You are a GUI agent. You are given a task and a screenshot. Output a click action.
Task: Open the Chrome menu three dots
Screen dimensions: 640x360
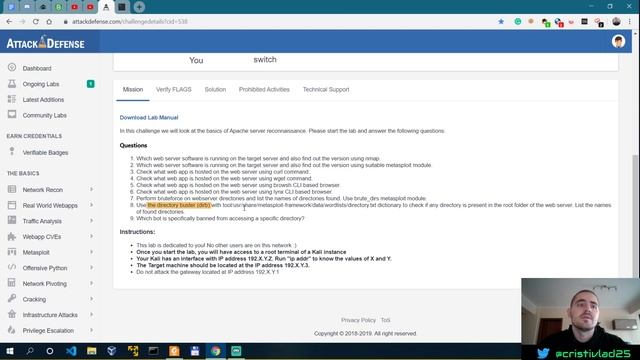pyautogui.click(x=630, y=22)
